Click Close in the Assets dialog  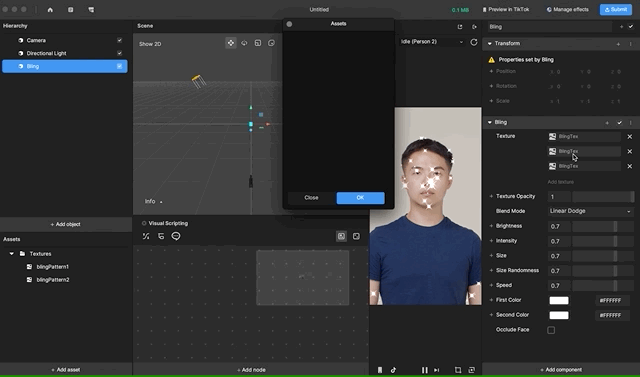(311, 198)
